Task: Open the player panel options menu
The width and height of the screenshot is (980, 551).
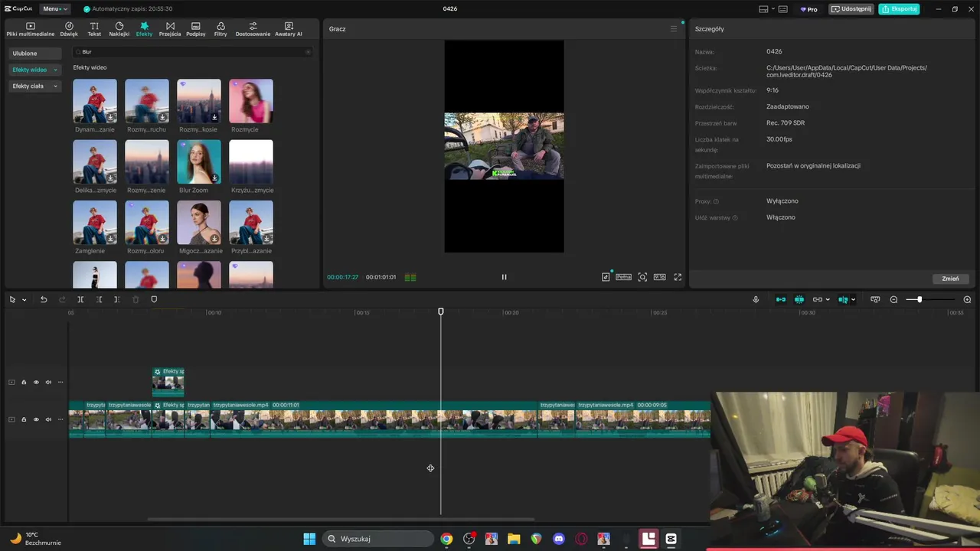Action: point(674,29)
